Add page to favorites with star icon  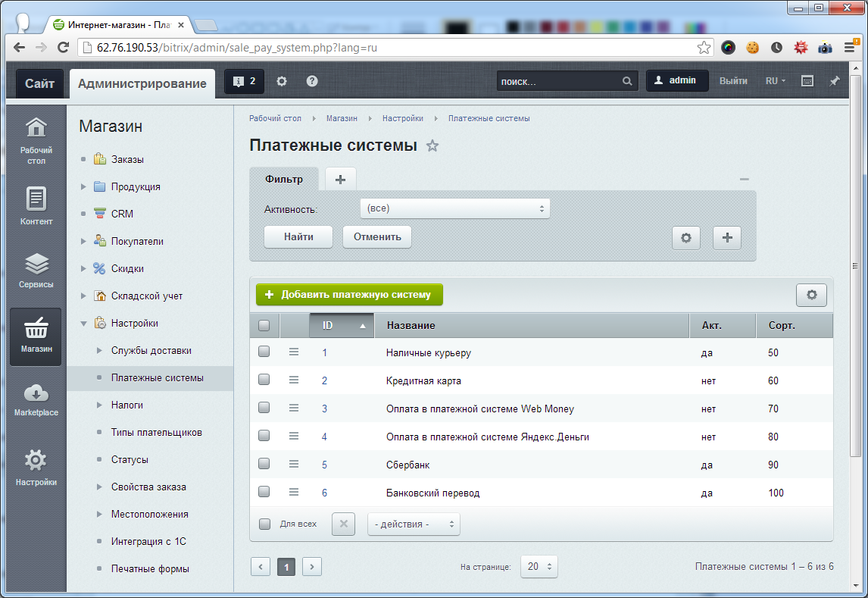(x=432, y=146)
